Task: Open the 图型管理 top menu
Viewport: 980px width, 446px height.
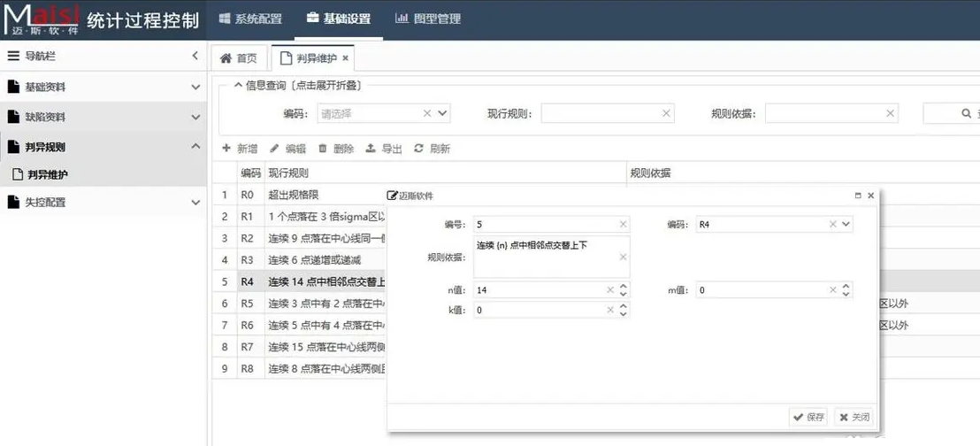Action: coord(428,19)
